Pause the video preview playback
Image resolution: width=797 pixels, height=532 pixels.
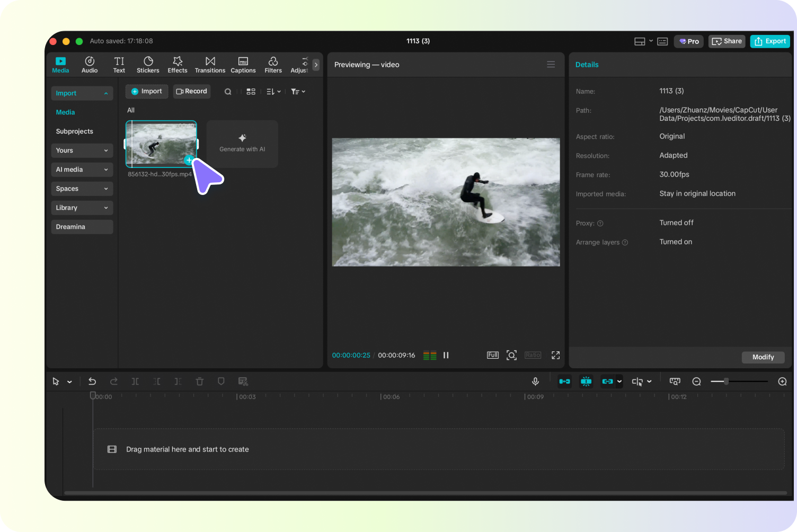pyautogui.click(x=446, y=355)
